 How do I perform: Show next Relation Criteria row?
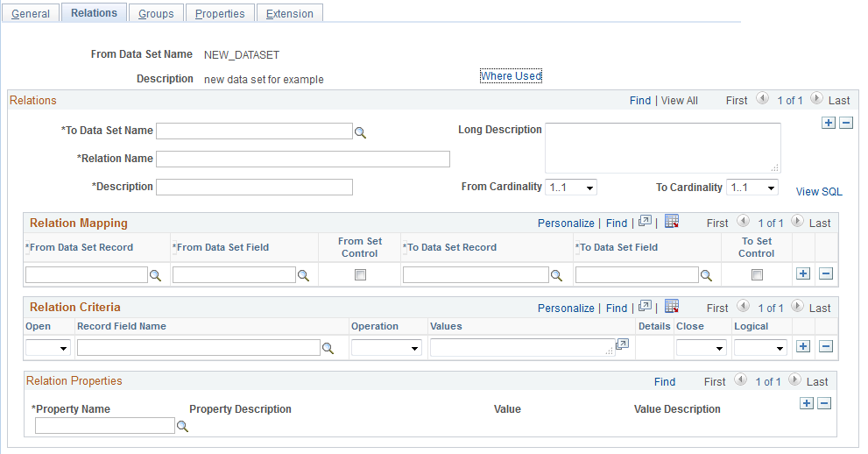coord(796,306)
